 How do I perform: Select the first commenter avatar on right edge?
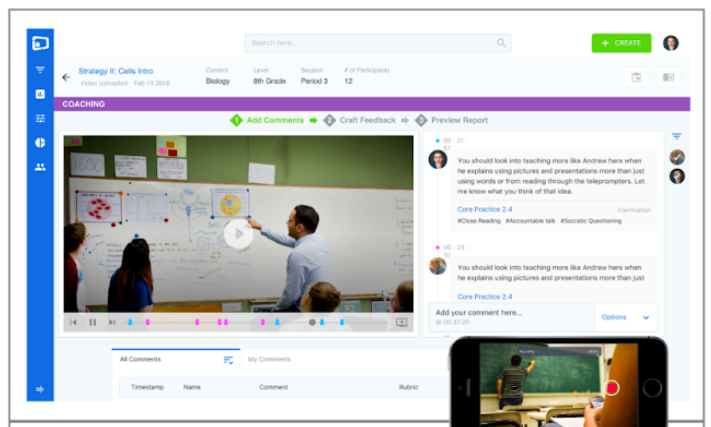(x=677, y=157)
